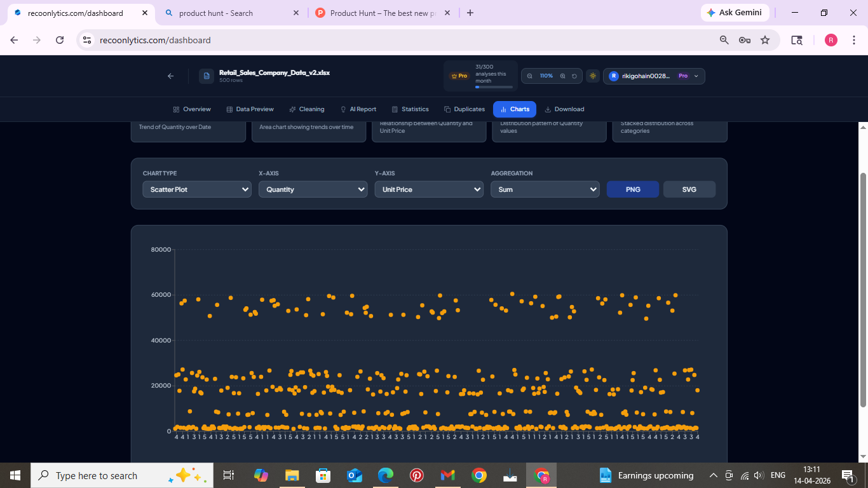Screen dimensions: 868x488
Task: Open the Chrome three-dot menu
Action: click(855, 40)
